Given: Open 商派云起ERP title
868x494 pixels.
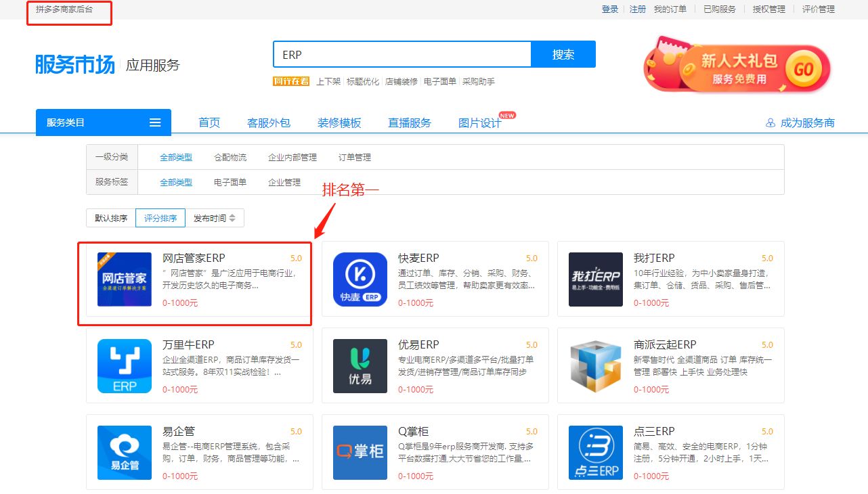Looking at the screenshot, I should point(665,344).
